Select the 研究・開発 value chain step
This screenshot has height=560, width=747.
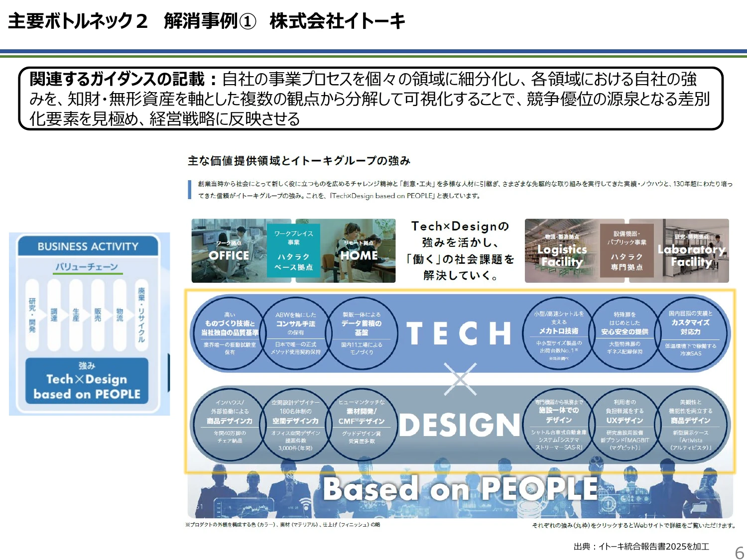point(32,315)
